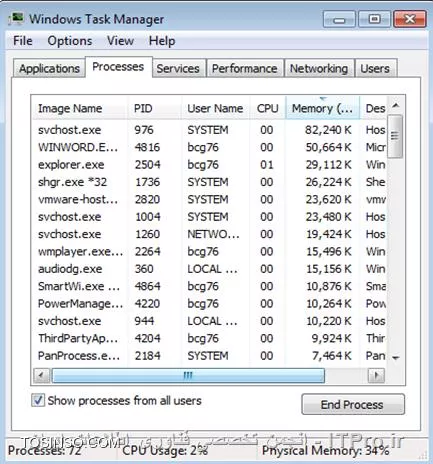
Task: Click the 26,224 K memory value
Action: point(328,182)
